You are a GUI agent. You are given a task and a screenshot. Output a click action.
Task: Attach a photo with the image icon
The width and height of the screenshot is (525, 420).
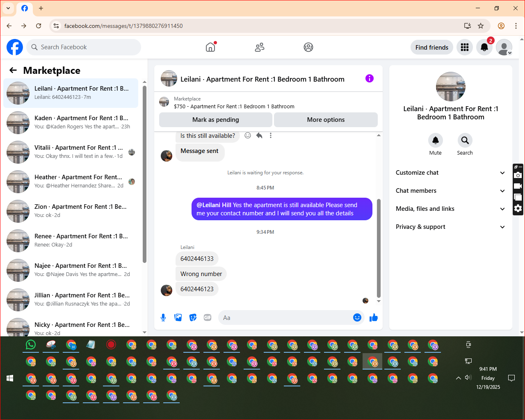tap(178, 317)
